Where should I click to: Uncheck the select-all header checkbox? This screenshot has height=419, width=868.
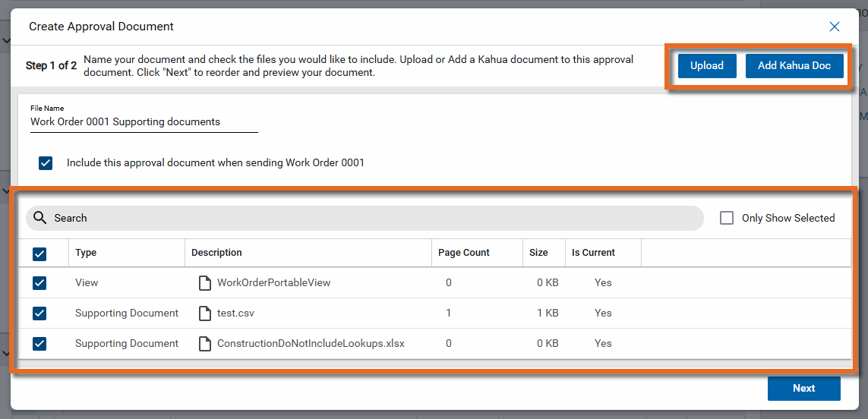pyautogui.click(x=39, y=254)
